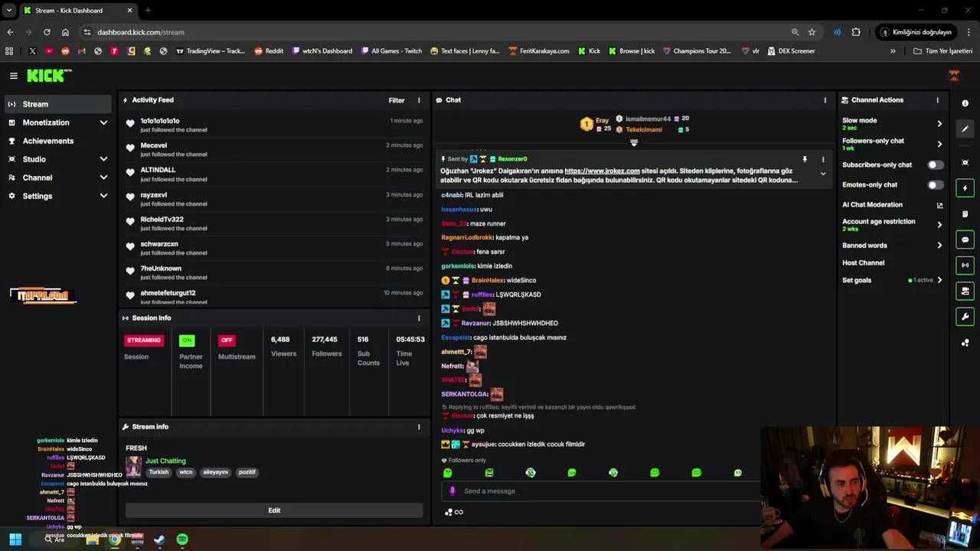Image resolution: width=980 pixels, height=551 pixels.
Task: Insert the first green blob emote
Action: coord(448,473)
